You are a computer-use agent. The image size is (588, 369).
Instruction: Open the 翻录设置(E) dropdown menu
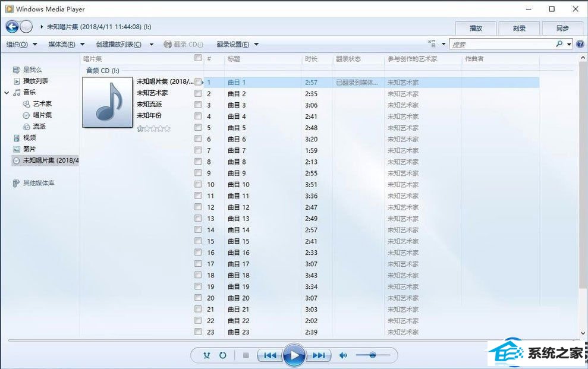(x=237, y=44)
